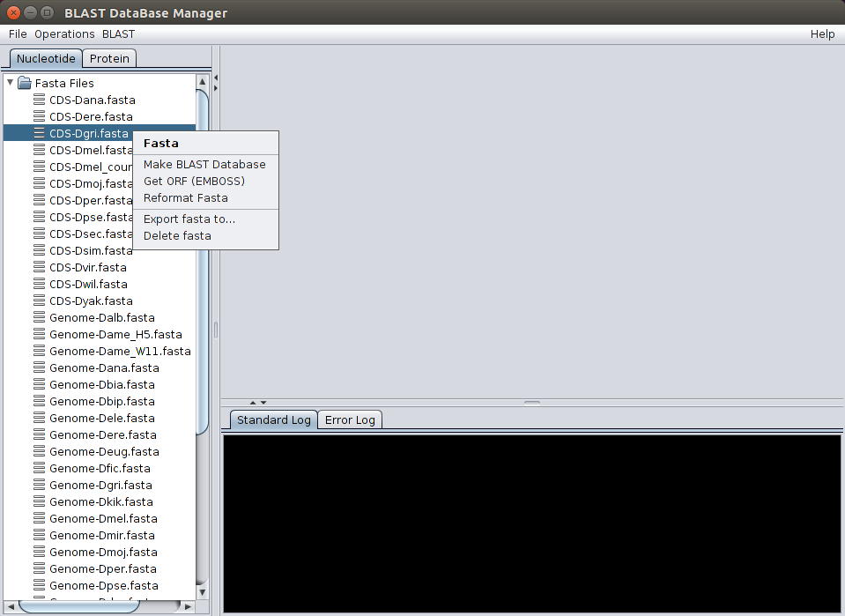Click the tree's horizontal scrollbar right arrow
845x616 pixels.
188,606
